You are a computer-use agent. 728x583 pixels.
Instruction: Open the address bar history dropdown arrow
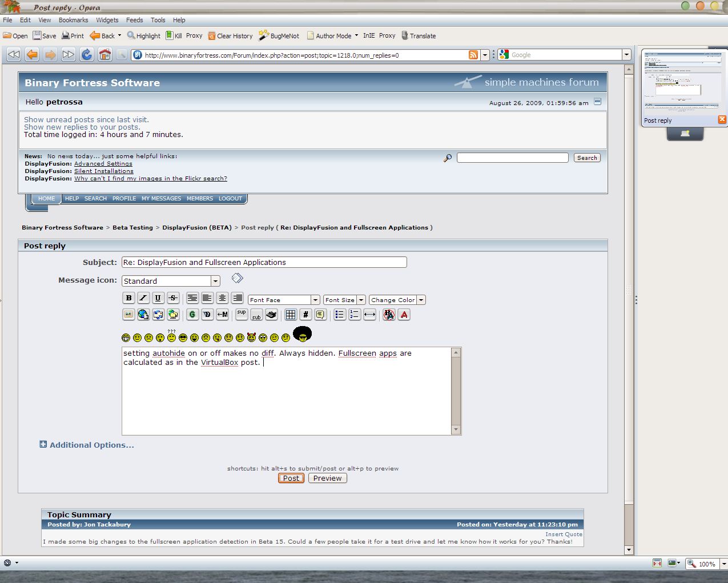[x=485, y=55]
